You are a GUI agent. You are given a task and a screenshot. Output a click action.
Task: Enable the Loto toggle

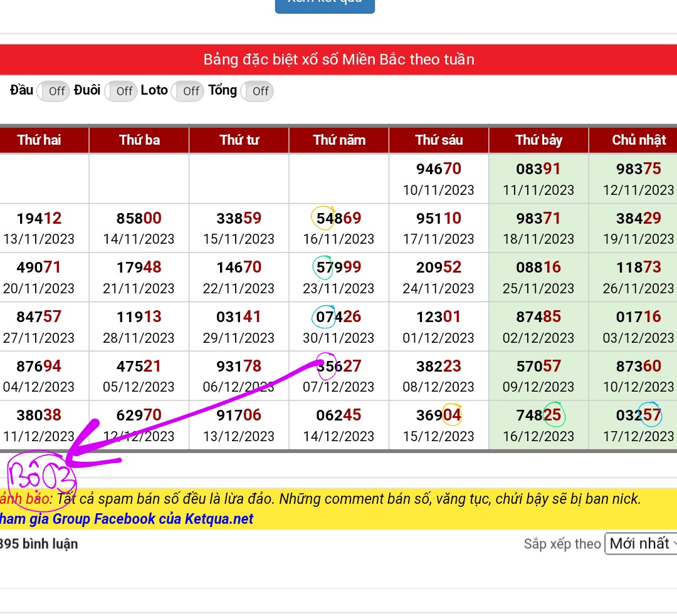pyautogui.click(x=189, y=91)
